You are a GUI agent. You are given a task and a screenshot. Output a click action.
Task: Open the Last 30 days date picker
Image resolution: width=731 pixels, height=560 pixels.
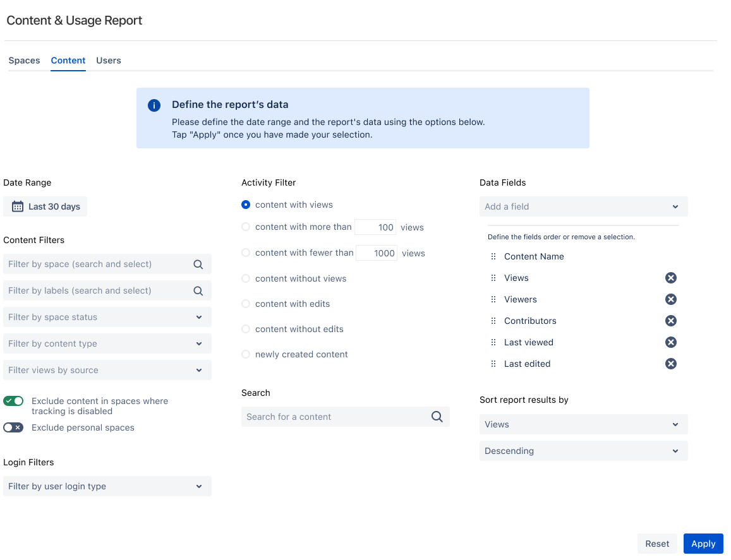[45, 206]
